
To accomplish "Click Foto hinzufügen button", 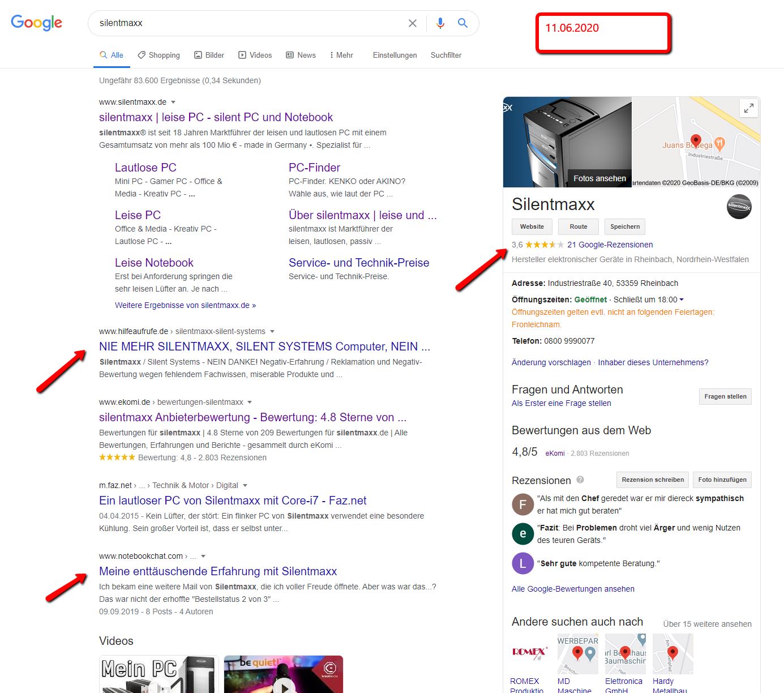I will click(x=722, y=480).
